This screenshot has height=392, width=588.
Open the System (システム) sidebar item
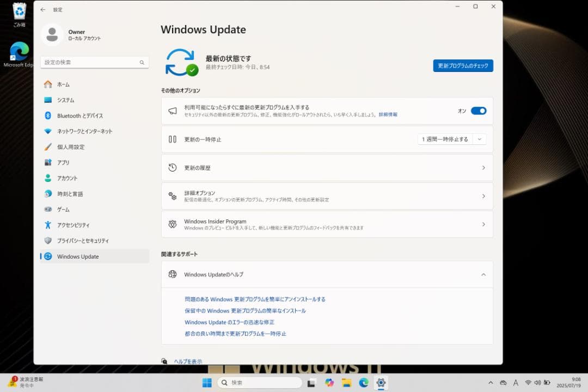click(x=95, y=100)
